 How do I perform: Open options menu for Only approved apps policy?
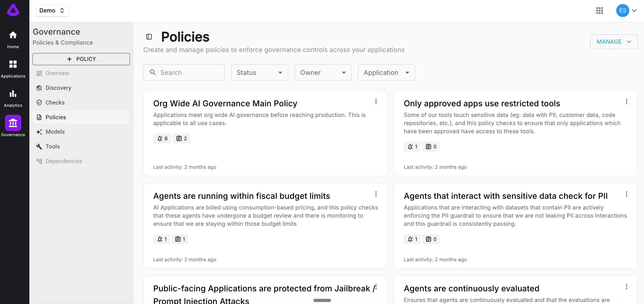click(626, 102)
